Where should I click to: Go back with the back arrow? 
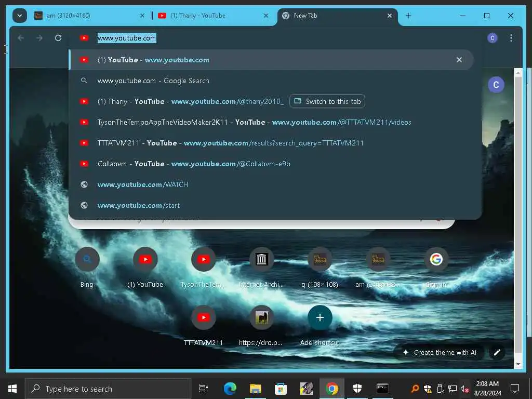point(21,38)
